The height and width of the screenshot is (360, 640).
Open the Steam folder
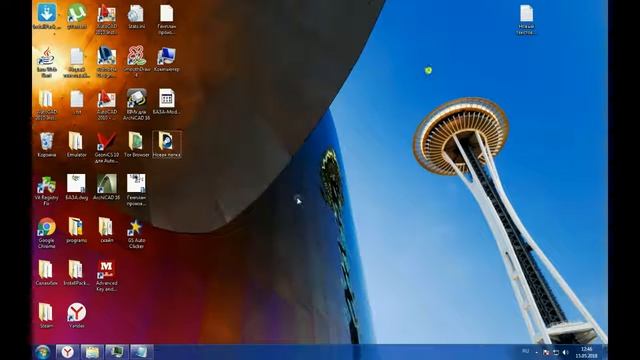(x=47, y=316)
